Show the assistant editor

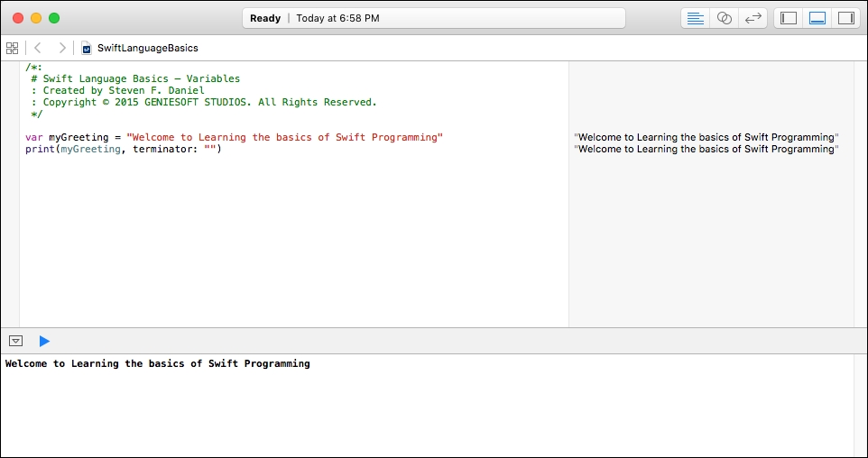(724, 18)
